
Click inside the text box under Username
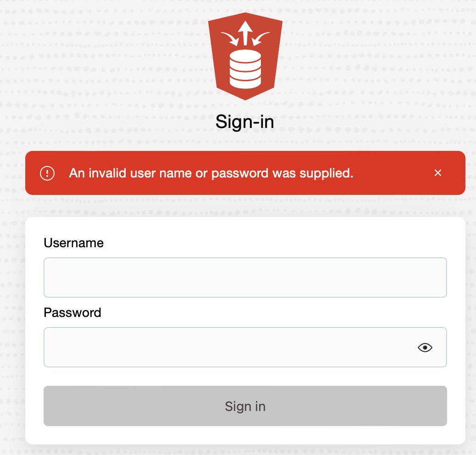coord(245,277)
